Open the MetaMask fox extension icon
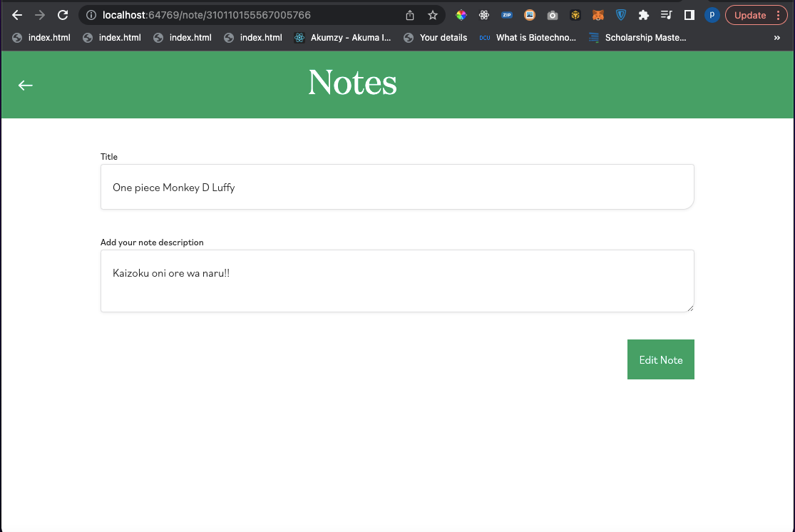Screen dimensions: 795x532 (597, 15)
